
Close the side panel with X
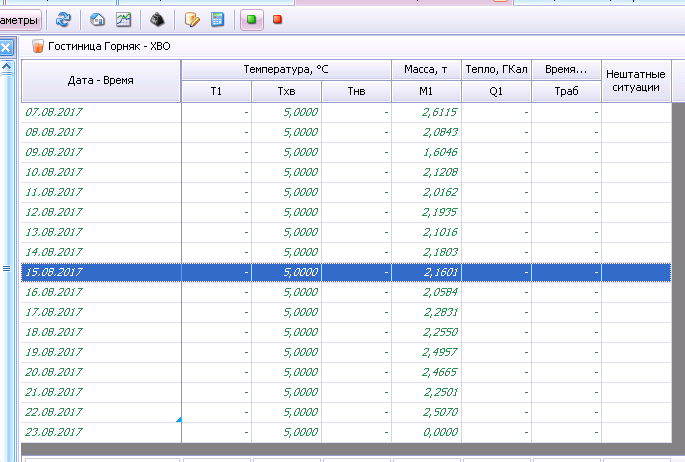[x=6, y=48]
